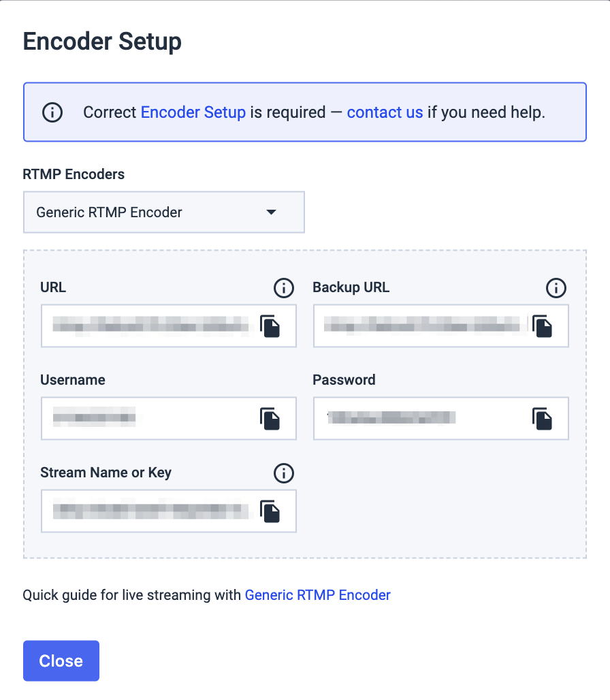610x700 pixels.
Task: Click the info icon in the banner
Action: click(x=52, y=112)
